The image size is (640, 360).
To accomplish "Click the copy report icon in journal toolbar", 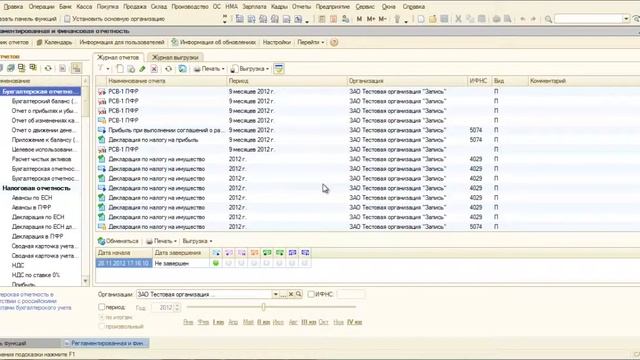I will 131,69.
